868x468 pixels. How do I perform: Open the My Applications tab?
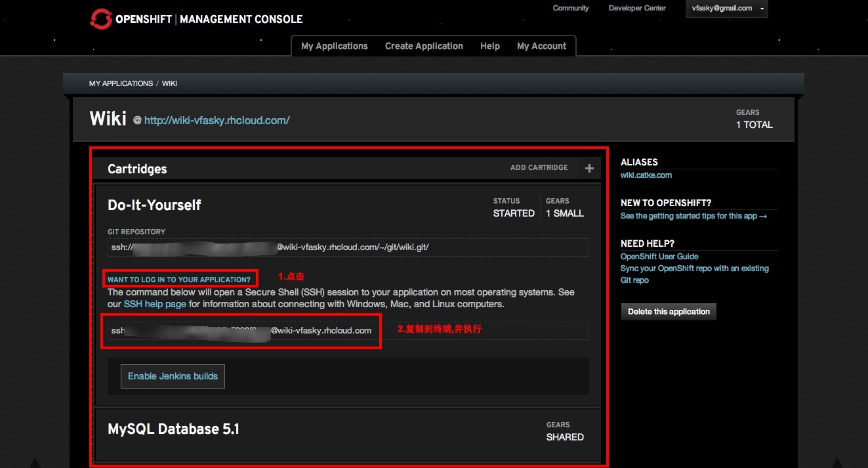pyautogui.click(x=334, y=46)
